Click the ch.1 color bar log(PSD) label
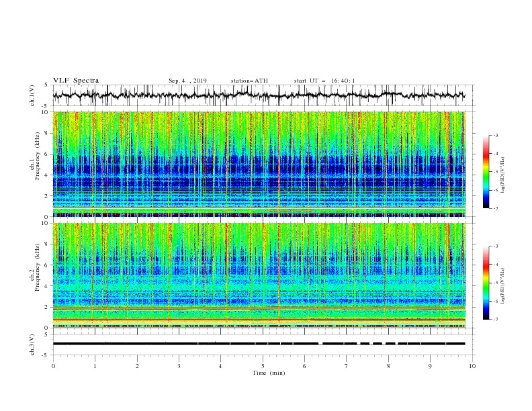The image size is (532, 411). point(503,175)
